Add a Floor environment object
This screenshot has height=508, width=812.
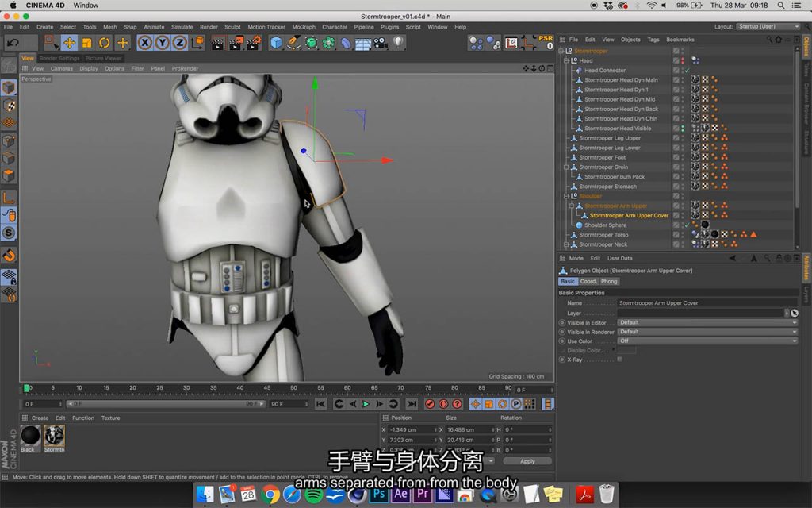[363, 43]
